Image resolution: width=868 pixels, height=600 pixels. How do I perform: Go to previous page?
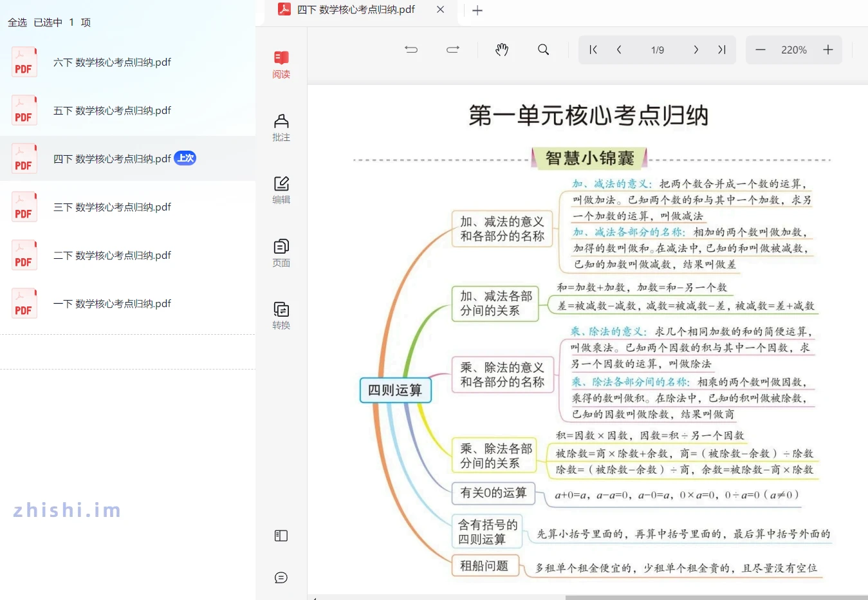pos(619,50)
